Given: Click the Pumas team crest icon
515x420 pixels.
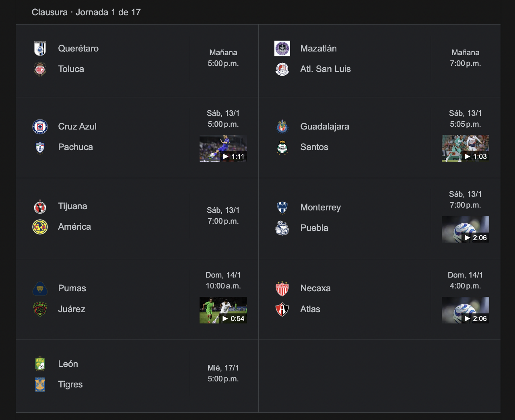Looking at the screenshot, I should [40, 288].
